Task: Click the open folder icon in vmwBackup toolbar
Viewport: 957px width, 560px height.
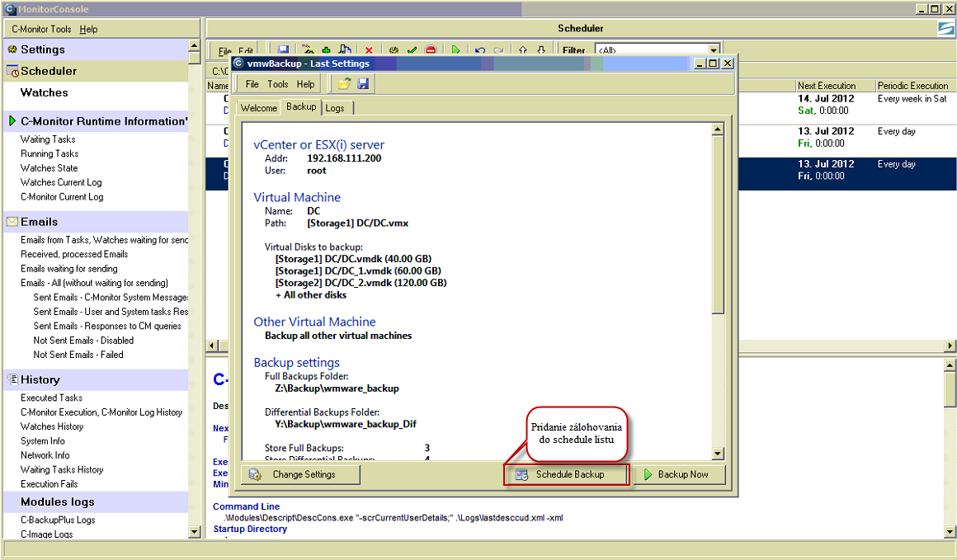Action: tap(345, 83)
